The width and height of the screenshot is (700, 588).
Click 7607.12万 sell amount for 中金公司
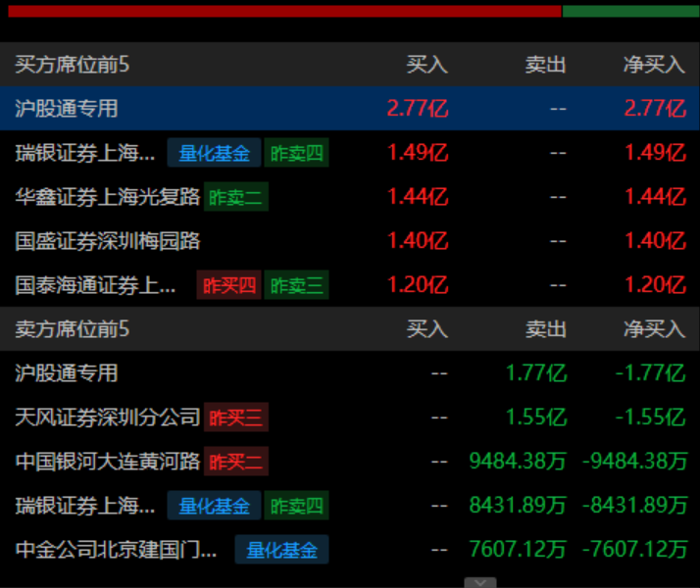pos(518,550)
